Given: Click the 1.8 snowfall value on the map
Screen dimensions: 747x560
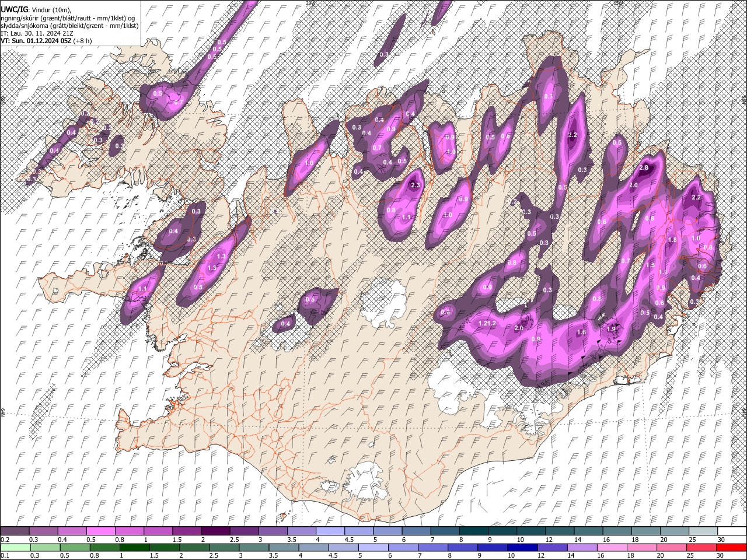Looking at the screenshot, I should coord(672,240).
